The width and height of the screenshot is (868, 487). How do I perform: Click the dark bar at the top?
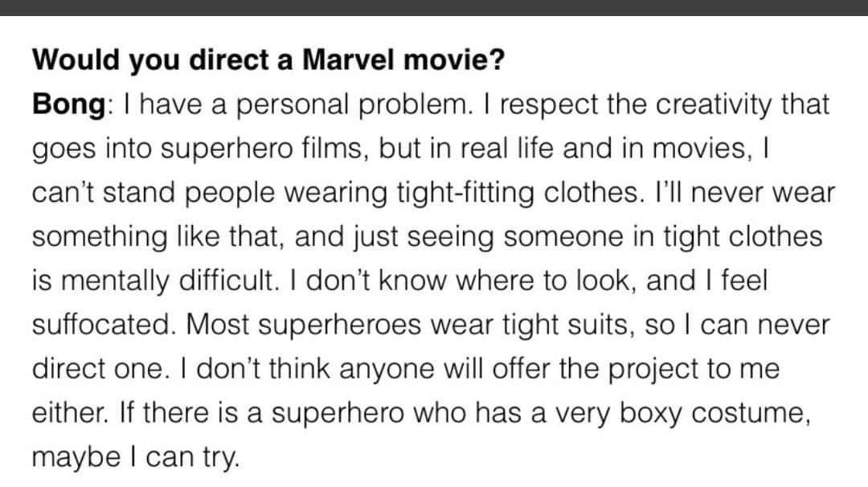pos(434,8)
